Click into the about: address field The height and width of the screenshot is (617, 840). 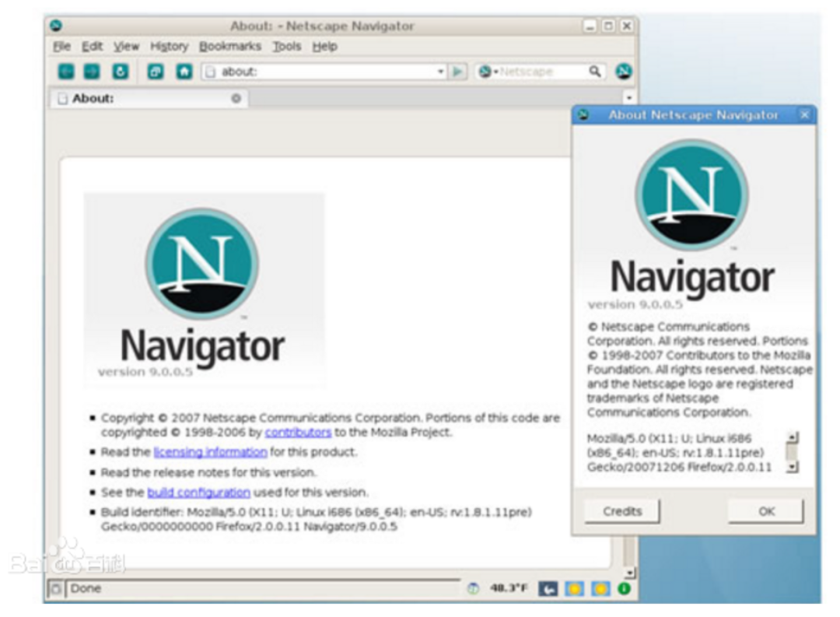[325, 72]
